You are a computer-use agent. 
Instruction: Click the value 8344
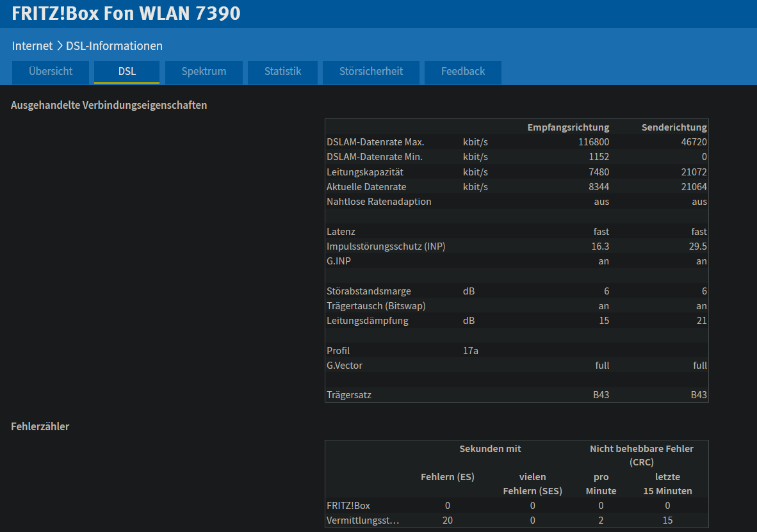click(x=599, y=187)
